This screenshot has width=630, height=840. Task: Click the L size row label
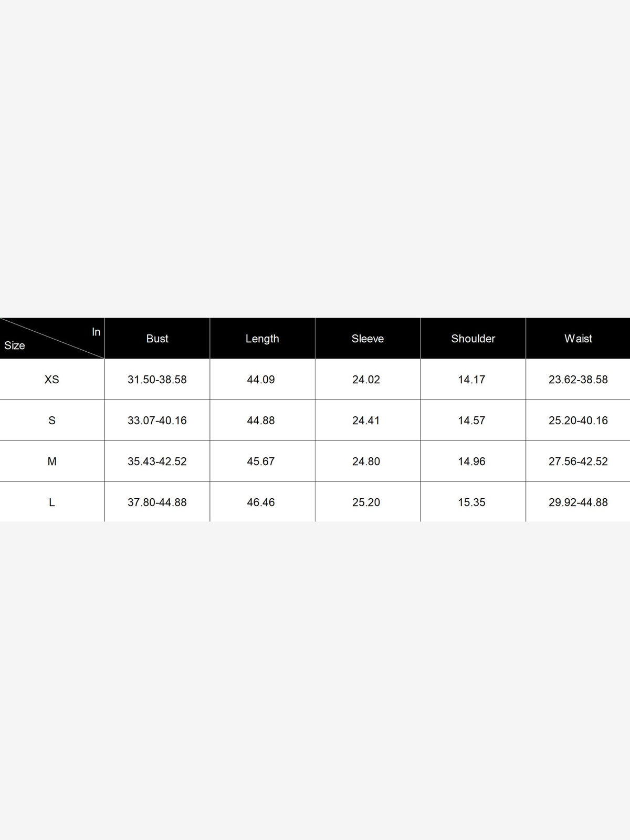pyautogui.click(x=52, y=502)
